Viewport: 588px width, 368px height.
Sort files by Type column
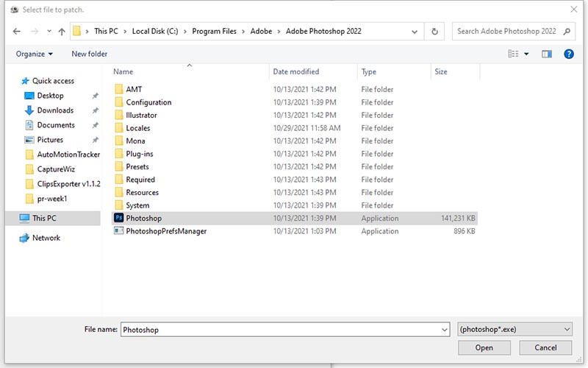tap(369, 71)
